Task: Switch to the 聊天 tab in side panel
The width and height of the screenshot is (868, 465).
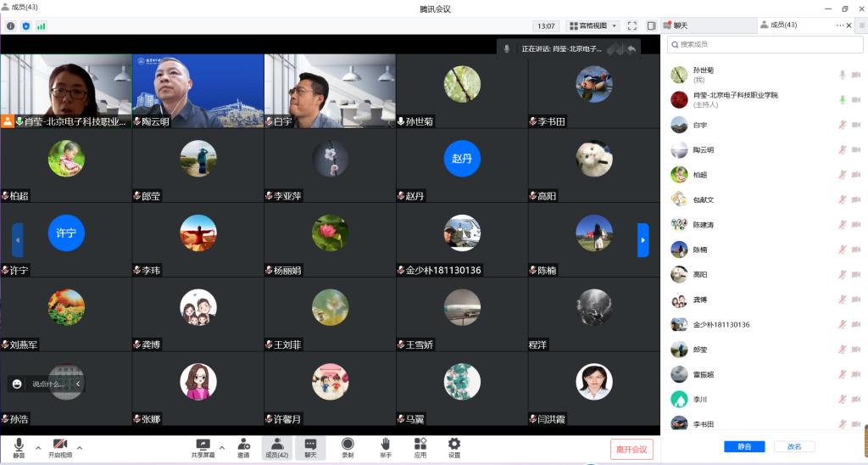Action: click(x=680, y=25)
